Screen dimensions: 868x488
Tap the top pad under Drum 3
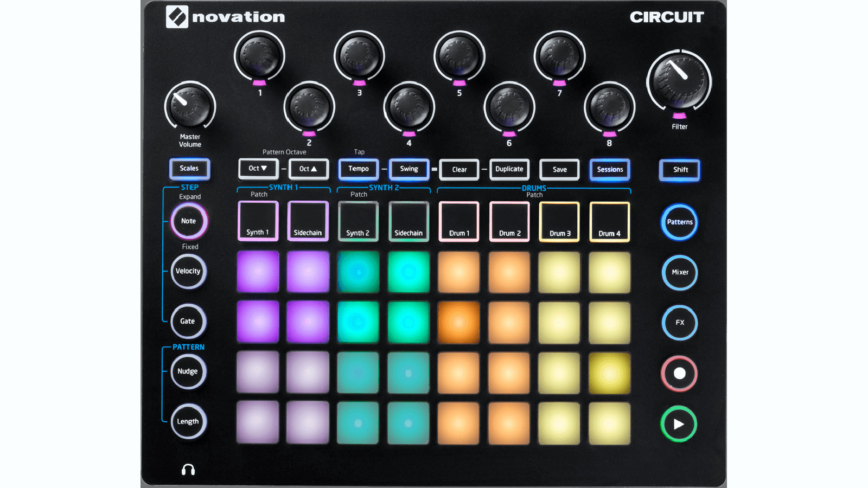click(x=559, y=272)
